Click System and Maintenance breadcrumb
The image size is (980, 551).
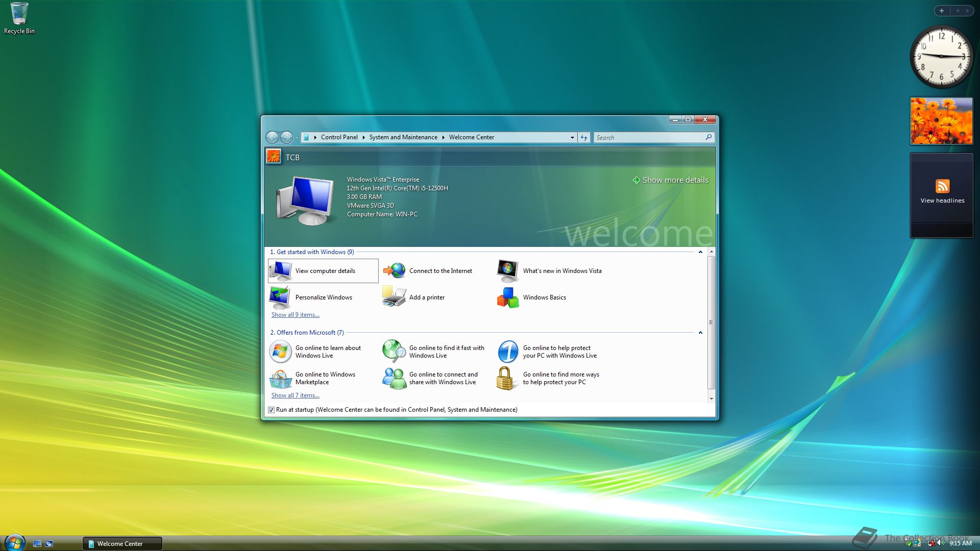tap(403, 137)
